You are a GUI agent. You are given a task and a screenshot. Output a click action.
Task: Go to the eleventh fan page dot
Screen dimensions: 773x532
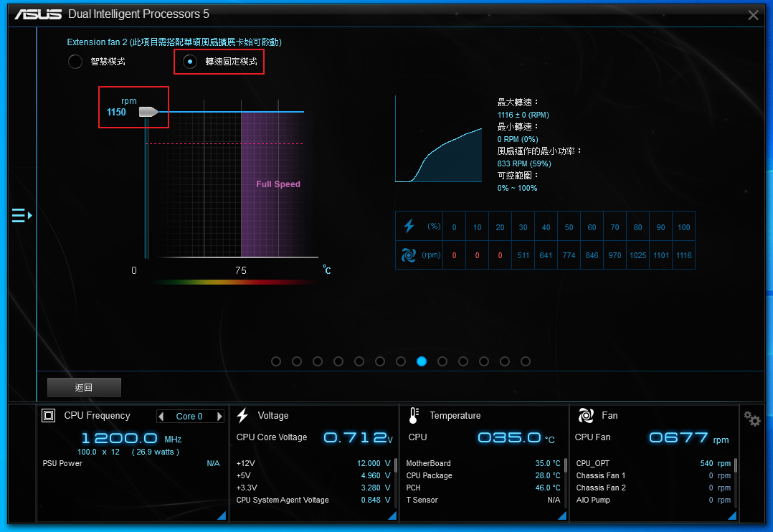pos(484,361)
